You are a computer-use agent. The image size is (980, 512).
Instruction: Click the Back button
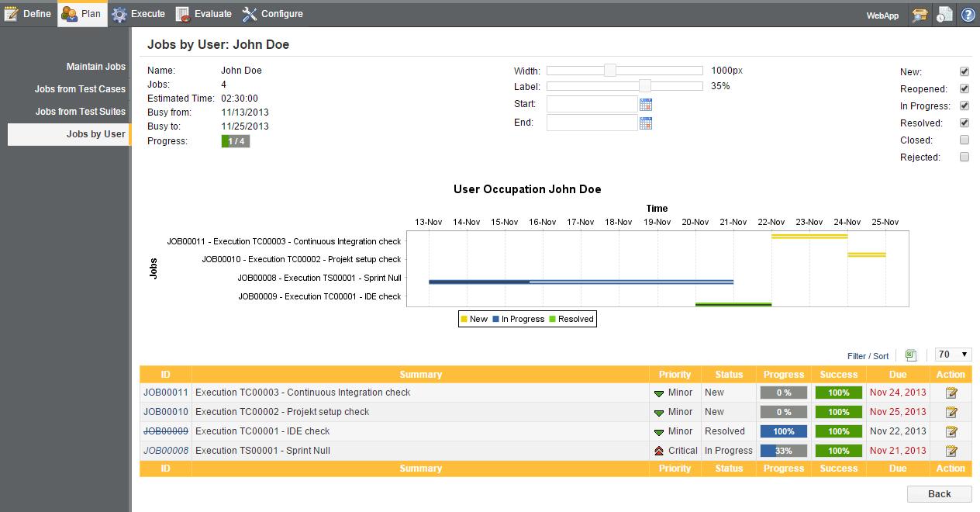(x=939, y=494)
